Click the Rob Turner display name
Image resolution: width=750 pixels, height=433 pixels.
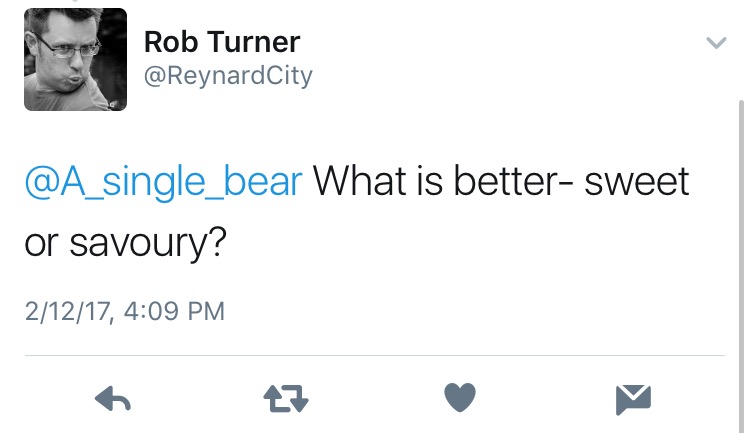(x=222, y=42)
